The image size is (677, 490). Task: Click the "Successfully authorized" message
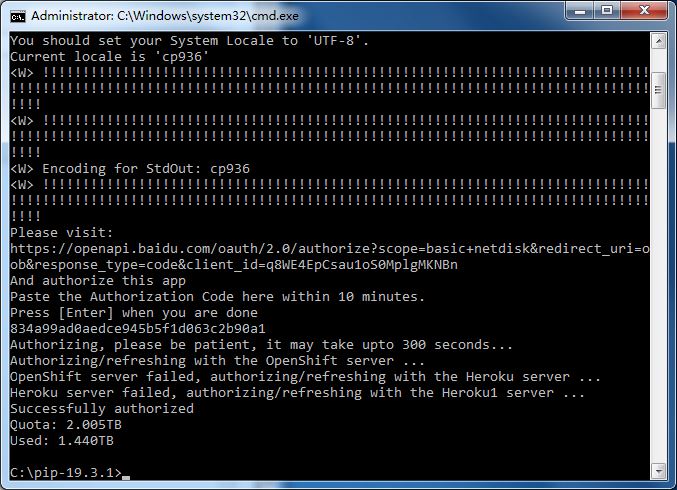[102, 408]
